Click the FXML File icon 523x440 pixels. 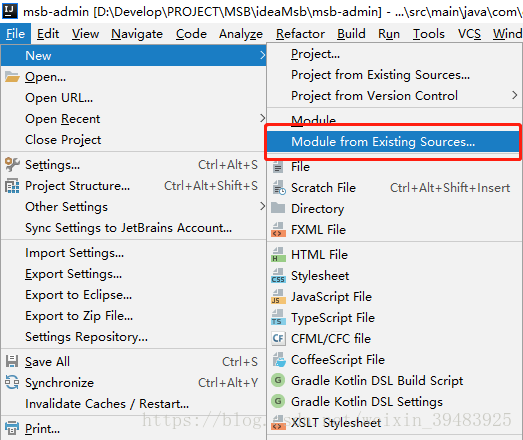279,230
